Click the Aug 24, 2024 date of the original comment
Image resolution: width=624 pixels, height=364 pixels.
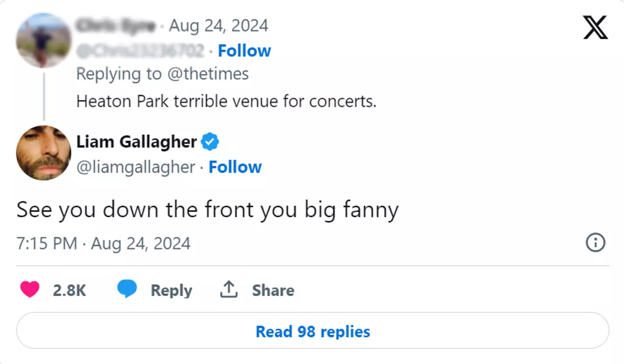tap(218, 26)
